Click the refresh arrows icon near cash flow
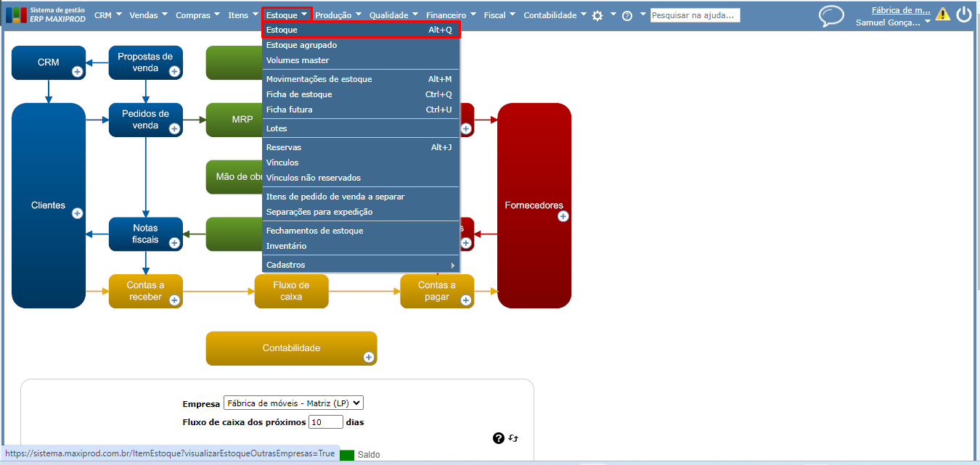The height and width of the screenshot is (465, 980). pos(513,438)
